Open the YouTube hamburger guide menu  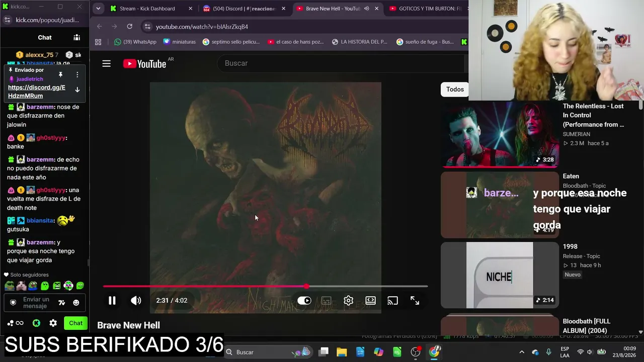[106, 63]
